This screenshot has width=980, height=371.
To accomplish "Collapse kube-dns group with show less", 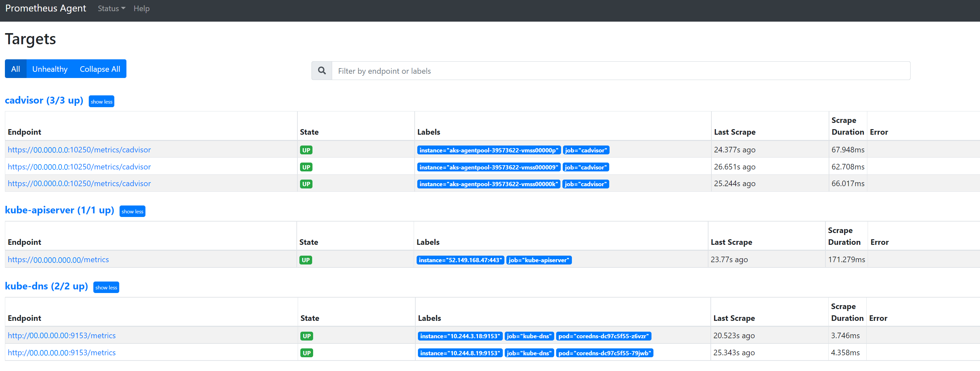I will pos(106,288).
